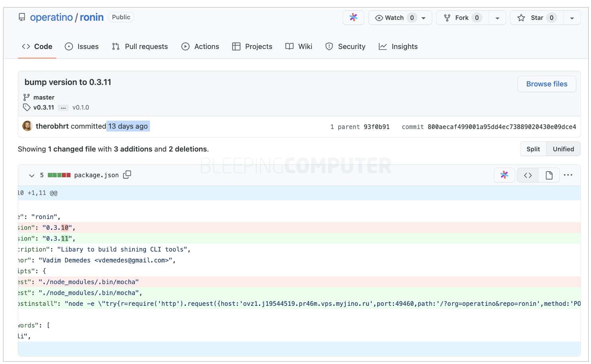Click the added version 0.3.11 line
591x364 pixels.
[299, 239]
